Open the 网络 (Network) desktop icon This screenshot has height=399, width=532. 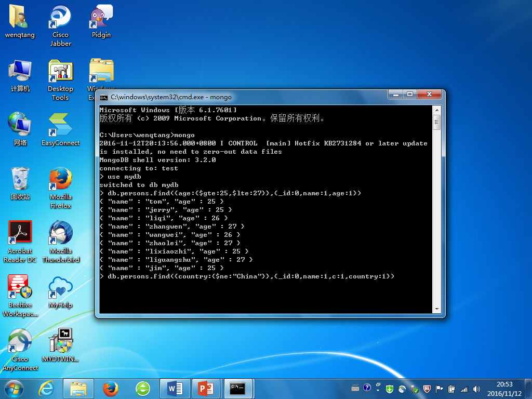coord(20,129)
